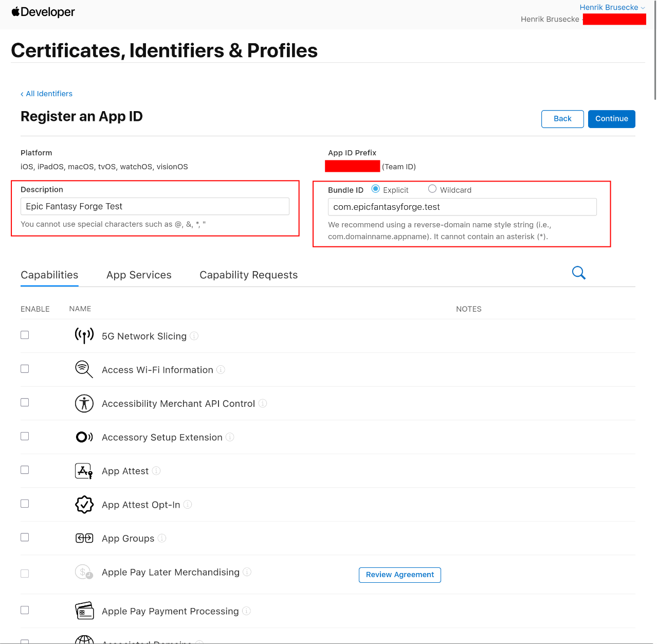The width and height of the screenshot is (657, 644).
Task: Switch to the App Services tab
Action: coord(139,275)
